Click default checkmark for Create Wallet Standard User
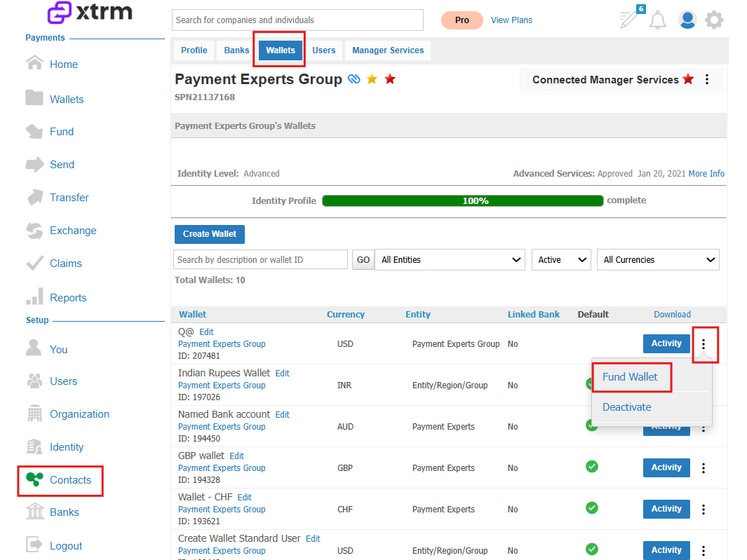The height and width of the screenshot is (560, 747). coord(592,549)
